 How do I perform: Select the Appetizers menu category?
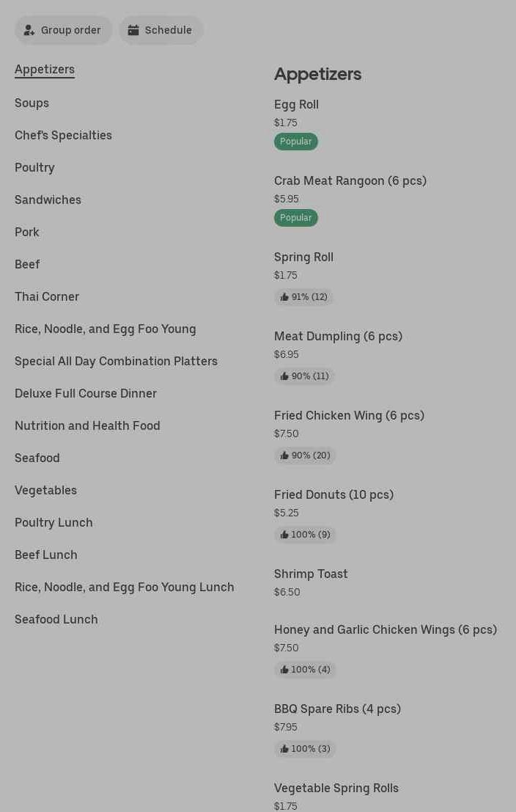[x=45, y=70]
